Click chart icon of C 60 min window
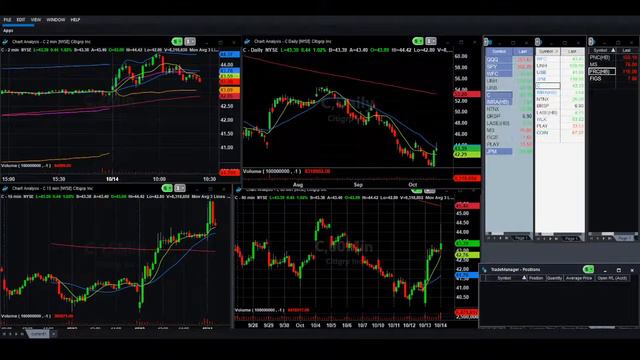This screenshot has height=360, width=640. coord(239,190)
